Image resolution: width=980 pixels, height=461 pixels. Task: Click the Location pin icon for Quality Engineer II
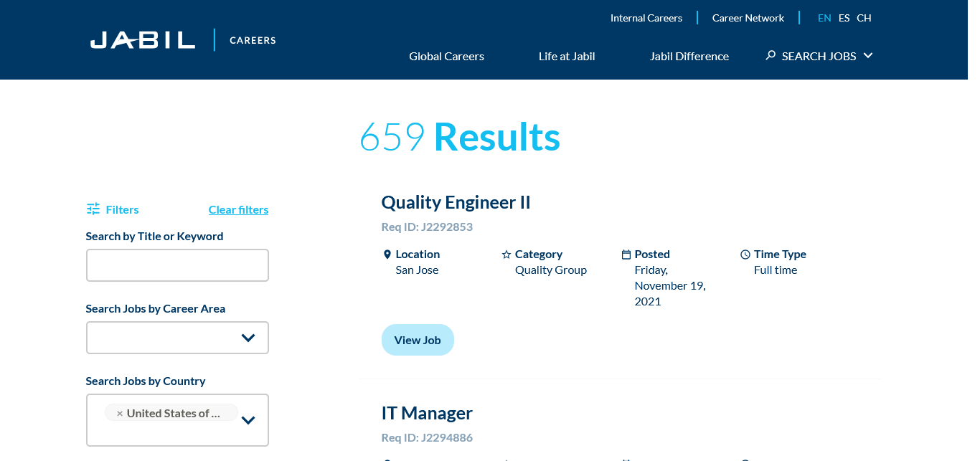(x=387, y=255)
